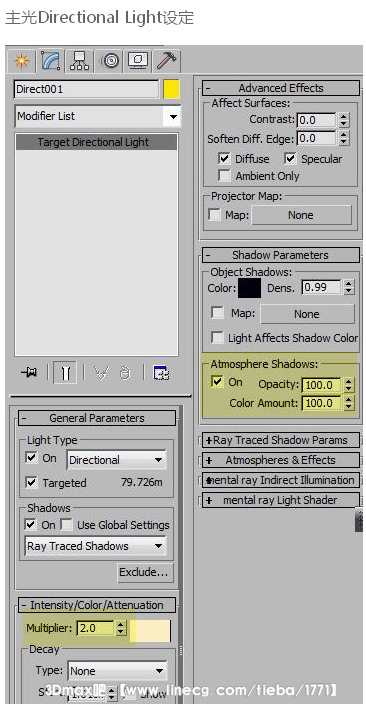Switch to the Modify panel tab

point(50,60)
